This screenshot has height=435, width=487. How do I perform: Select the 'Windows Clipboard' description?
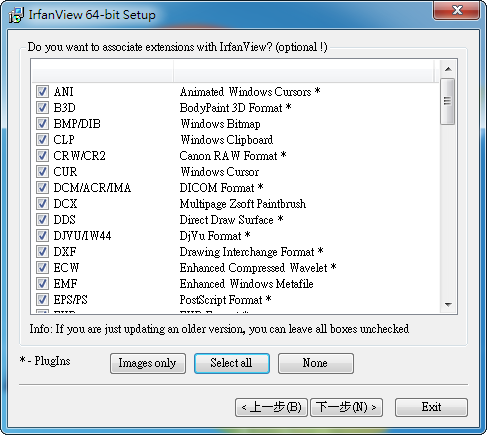[227, 140]
